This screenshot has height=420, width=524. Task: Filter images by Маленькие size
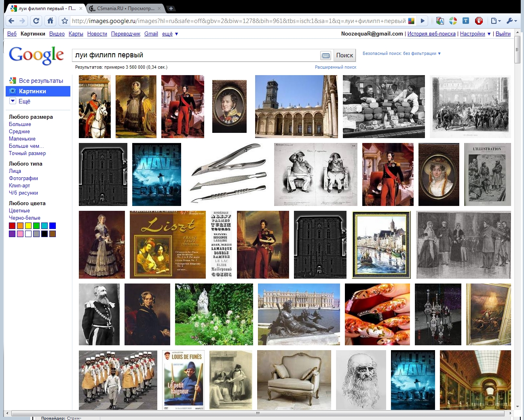coord(22,139)
